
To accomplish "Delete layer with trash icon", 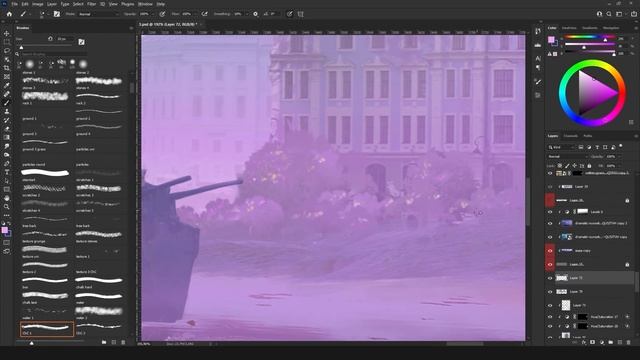I will [x=628, y=342].
